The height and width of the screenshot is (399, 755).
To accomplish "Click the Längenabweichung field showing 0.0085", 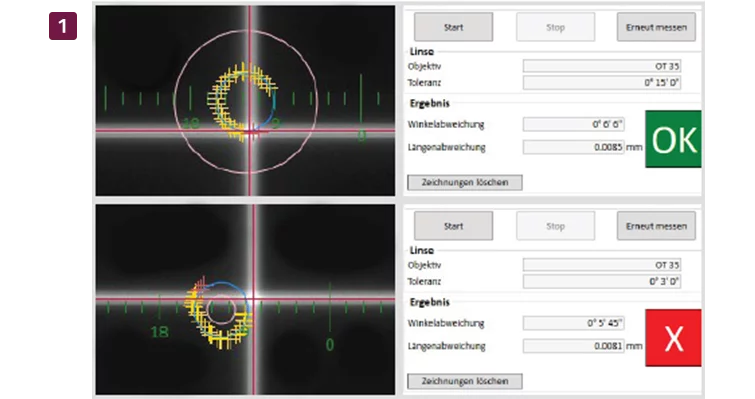I will pyautogui.click(x=573, y=147).
